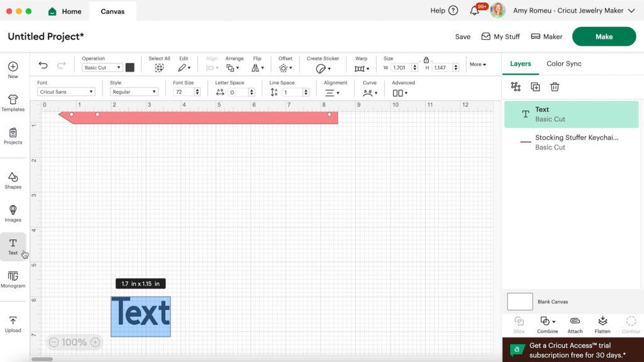This screenshot has height=362, width=644.
Task: Open the Style Regular dropdown
Action: pyautogui.click(x=134, y=92)
